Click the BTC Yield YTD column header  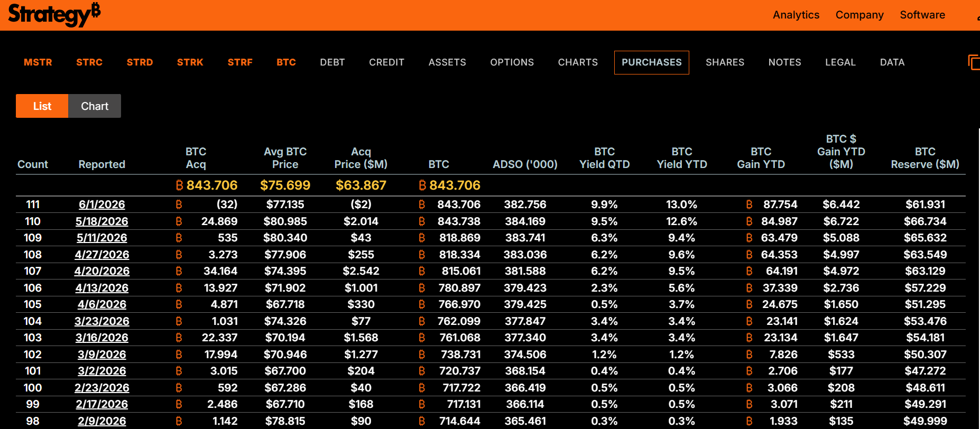point(682,158)
